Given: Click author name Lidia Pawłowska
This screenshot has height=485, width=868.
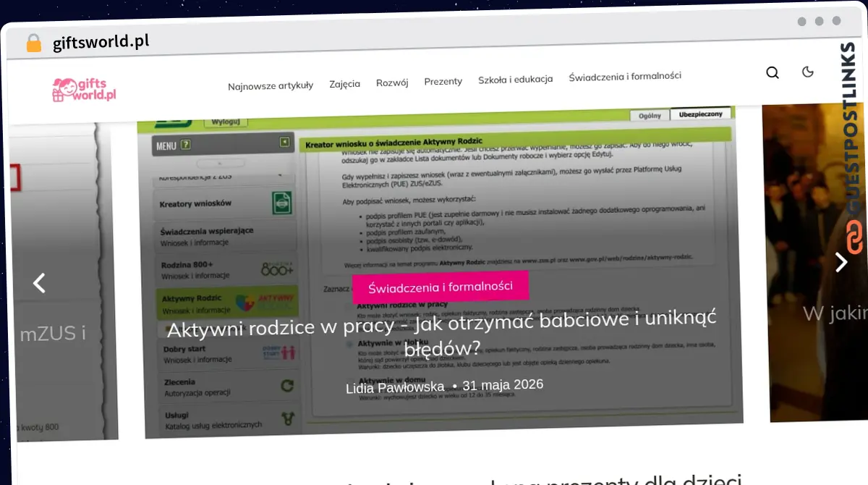Looking at the screenshot, I should 395,388.
